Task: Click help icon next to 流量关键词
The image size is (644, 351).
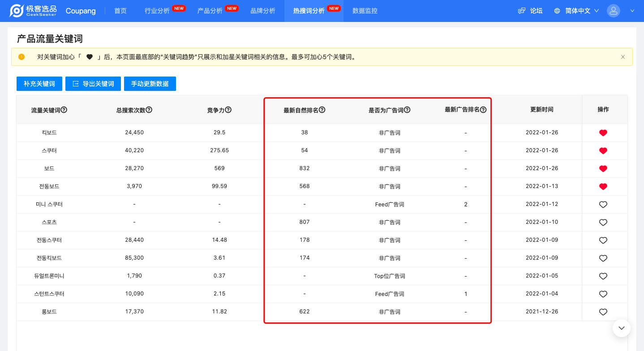Action: click(x=64, y=110)
